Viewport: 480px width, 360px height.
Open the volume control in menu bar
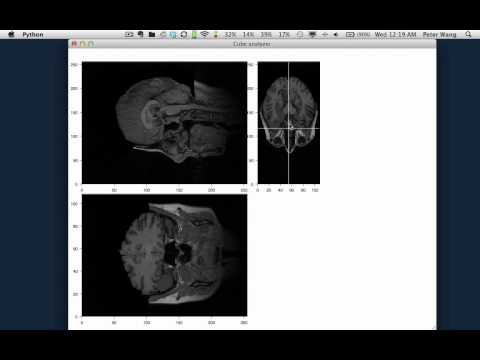(x=336, y=34)
